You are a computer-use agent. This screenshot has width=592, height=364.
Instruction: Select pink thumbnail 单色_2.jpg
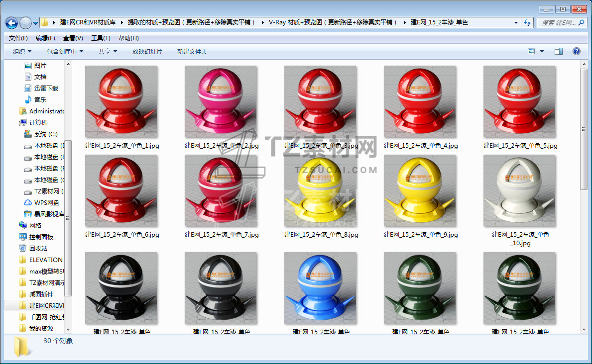pyautogui.click(x=221, y=102)
